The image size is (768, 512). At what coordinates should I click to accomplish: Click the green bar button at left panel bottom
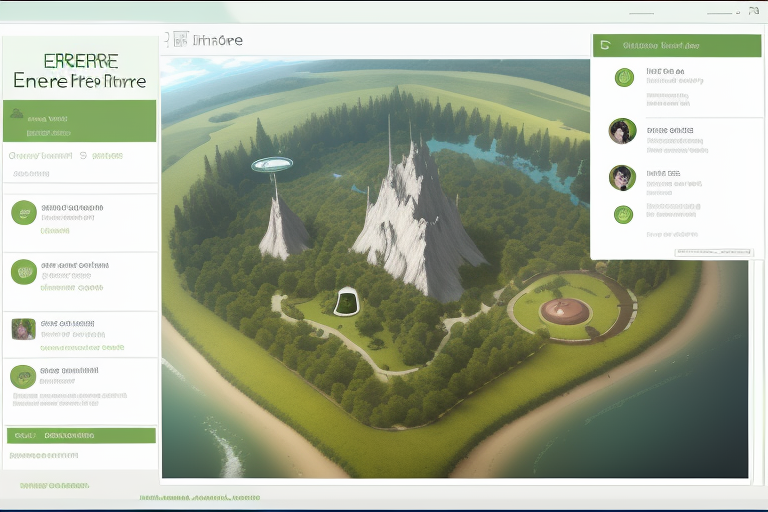(x=81, y=436)
